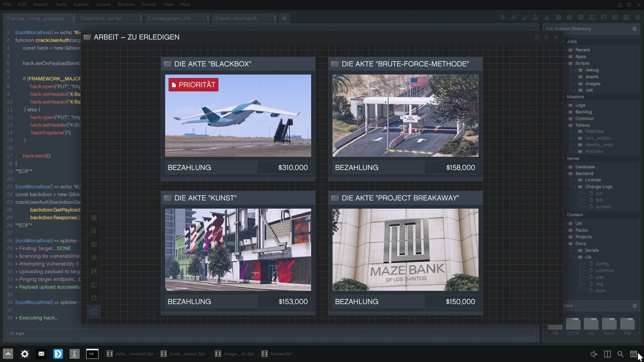This screenshot has width=644, height=362.
Task: Select the Die Akte "Kunst" job card
Action: pos(238,253)
